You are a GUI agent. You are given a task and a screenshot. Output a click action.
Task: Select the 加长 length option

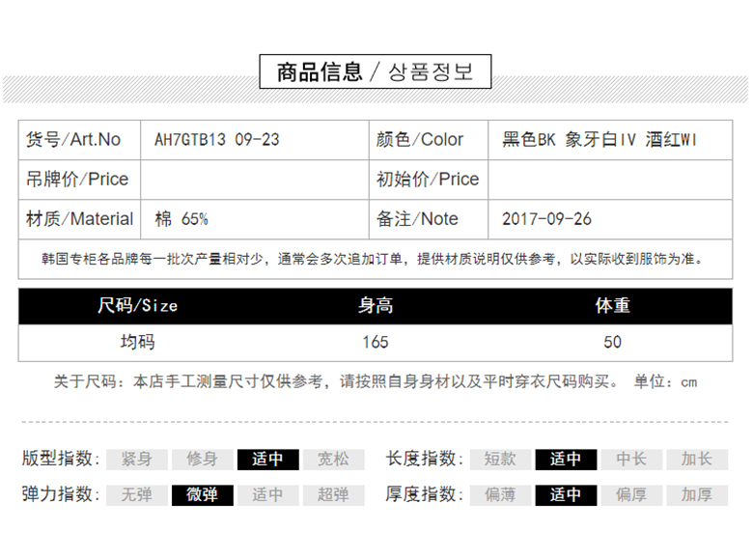point(696,460)
